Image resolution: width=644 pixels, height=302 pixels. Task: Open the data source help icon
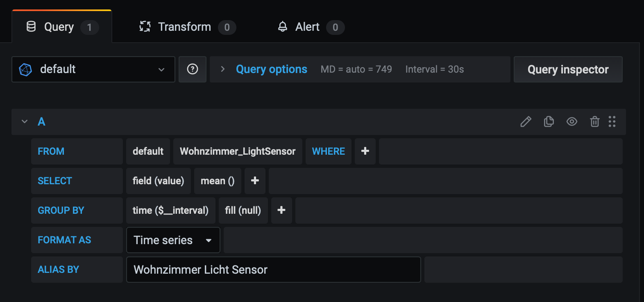pos(193,69)
